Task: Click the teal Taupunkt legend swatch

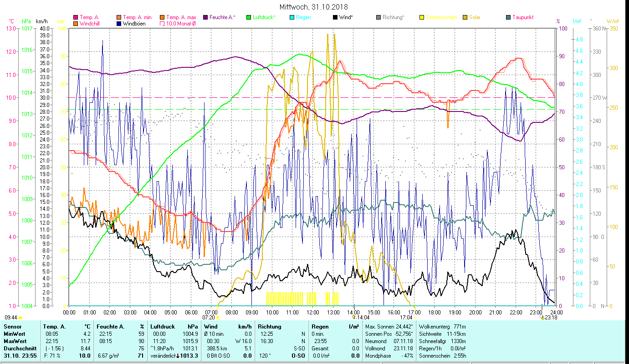Action: (508, 17)
